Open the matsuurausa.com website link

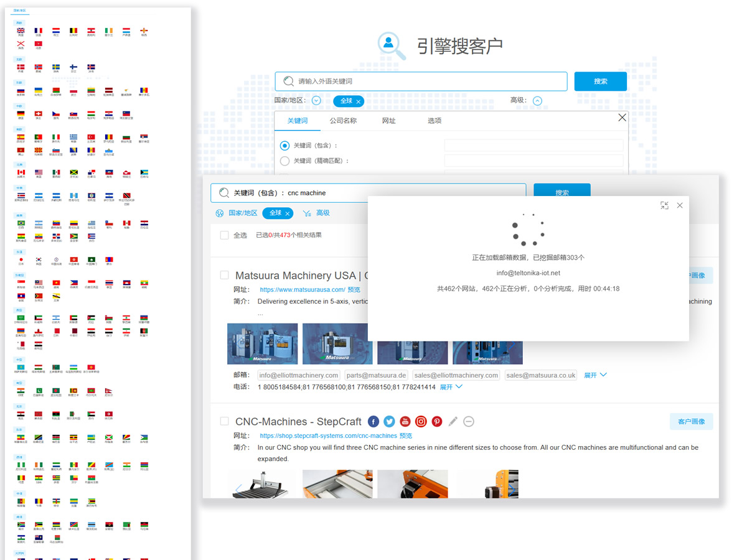[x=303, y=290]
